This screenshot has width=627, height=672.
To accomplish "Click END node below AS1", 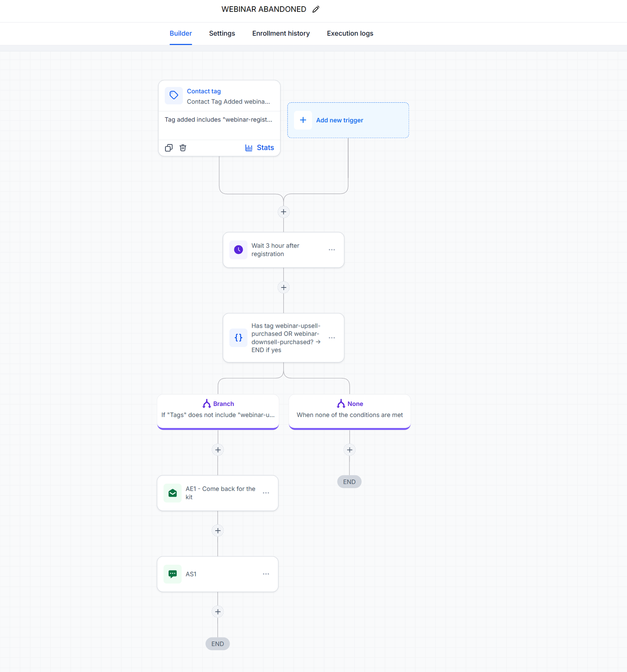I will click(x=218, y=644).
